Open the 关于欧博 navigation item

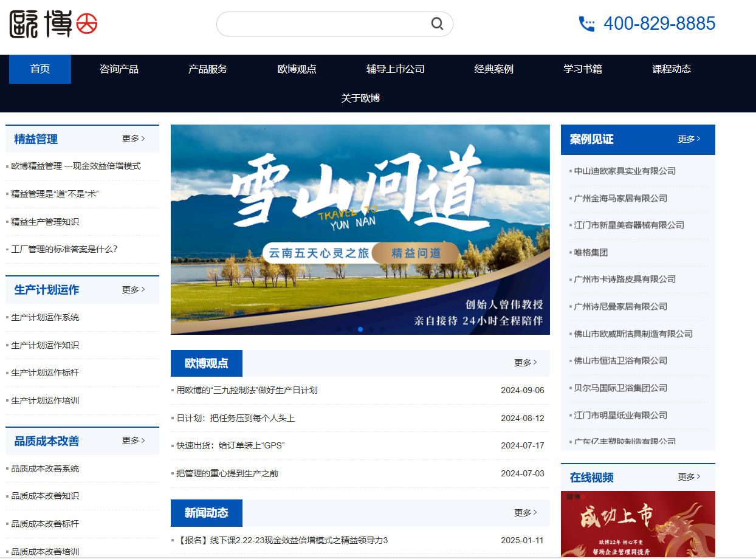pos(362,98)
